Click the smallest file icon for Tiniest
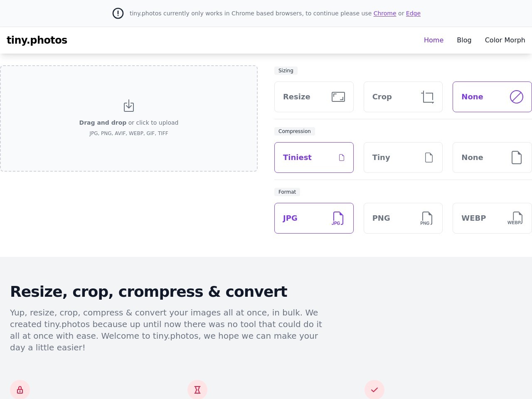The height and width of the screenshot is (399, 532). click(x=342, y=158)
